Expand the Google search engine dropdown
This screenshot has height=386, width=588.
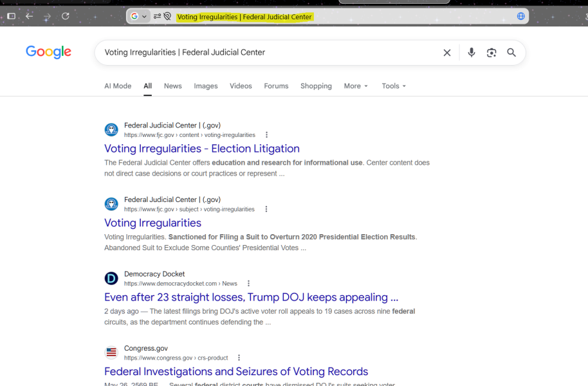(x=139, y=16)
